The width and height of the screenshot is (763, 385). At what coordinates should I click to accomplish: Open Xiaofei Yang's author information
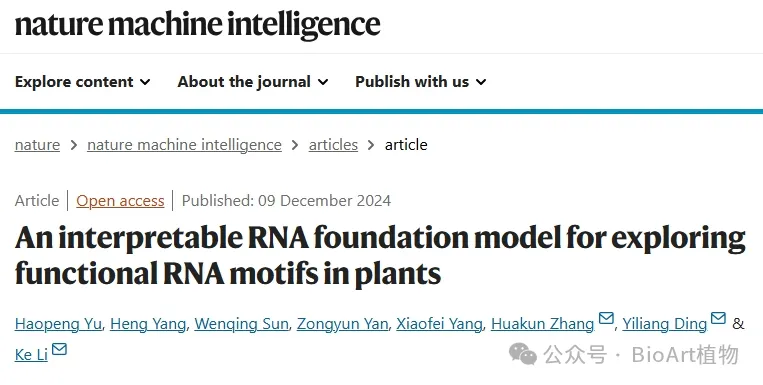(x=439, y=324)
